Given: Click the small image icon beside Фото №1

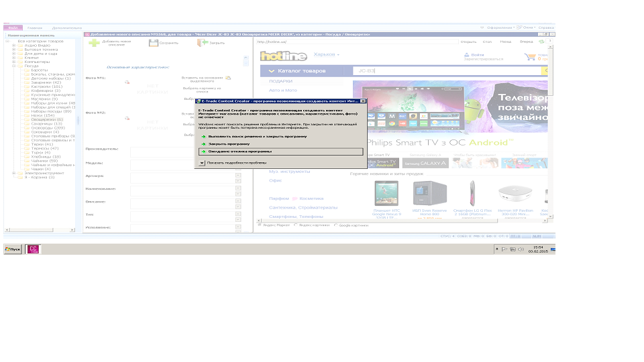Looking at the screenshot, I should 127,82.
